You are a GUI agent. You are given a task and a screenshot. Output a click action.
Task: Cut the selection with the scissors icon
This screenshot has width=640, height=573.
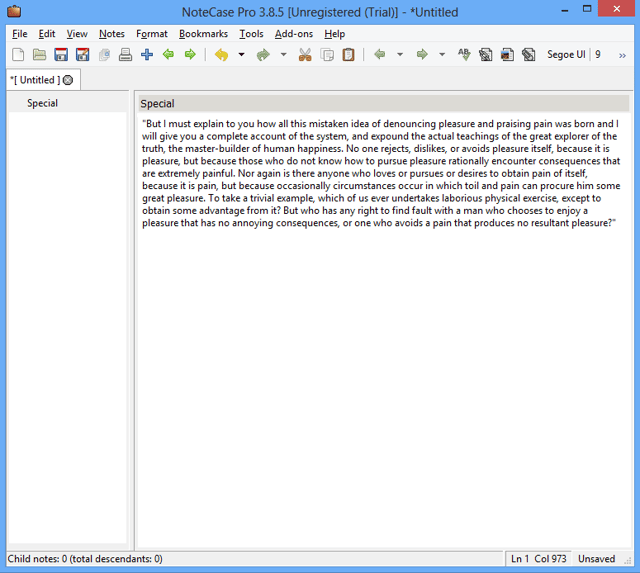tap(305, 54)
